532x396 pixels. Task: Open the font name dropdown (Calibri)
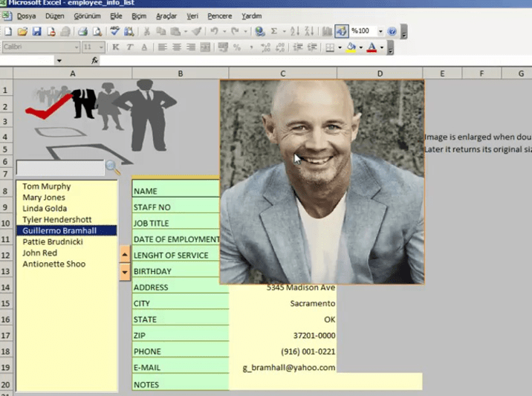77,47
